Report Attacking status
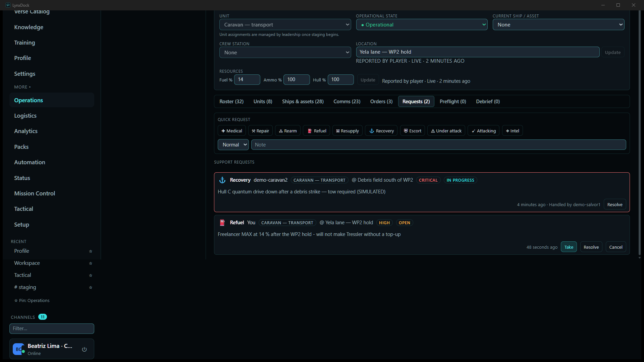Image resolution: width=644 pixels, height=362 pixels. click(483, 131)
